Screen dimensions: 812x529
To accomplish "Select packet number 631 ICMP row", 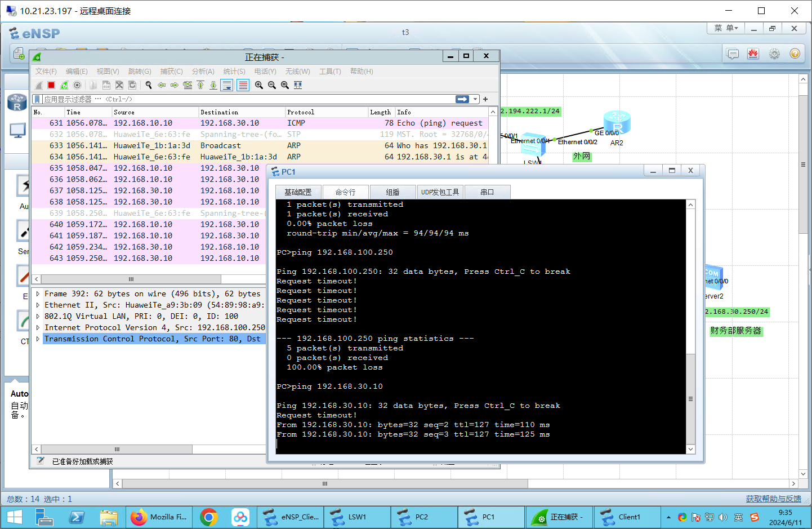I will [x=260, y=123].
